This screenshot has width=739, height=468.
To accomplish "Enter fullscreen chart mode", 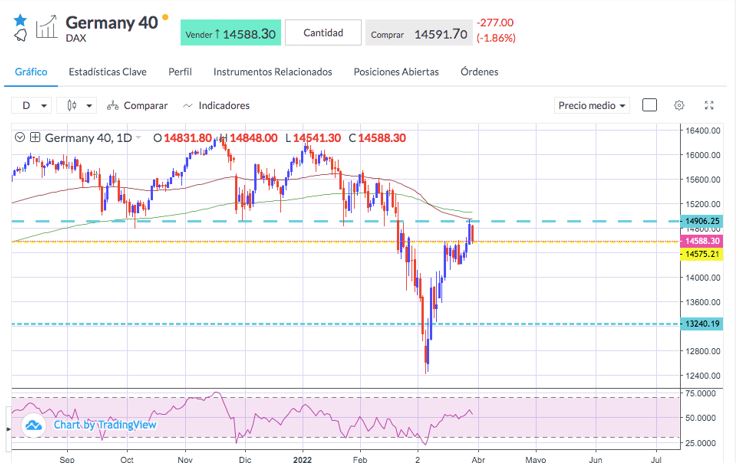I will tap(709, 105).
